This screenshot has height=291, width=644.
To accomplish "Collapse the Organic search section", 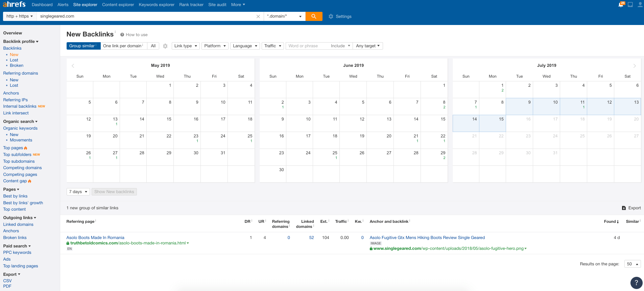I will click(x=20, y=122).
